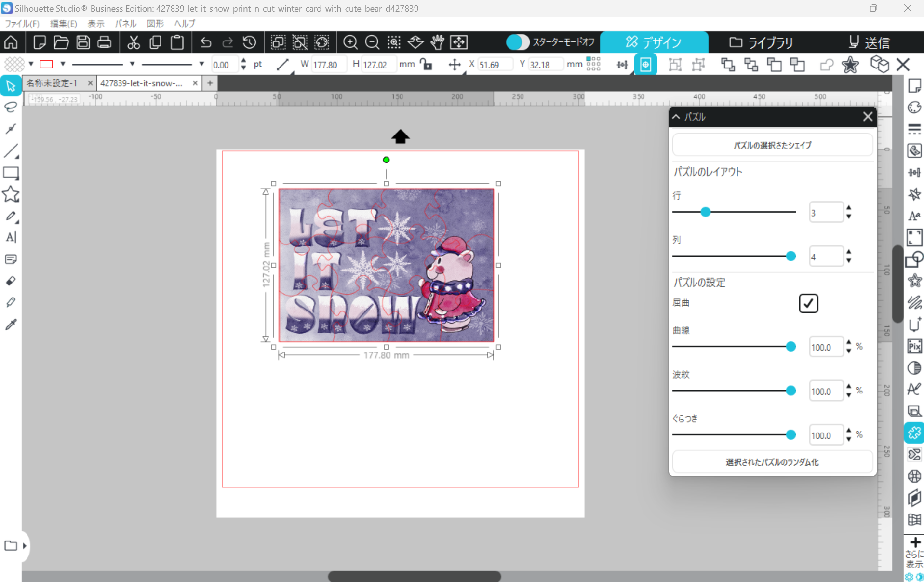
Task: Expand the library folder flyout arrow
Action: pyautogui.click(x=25, y=546)
